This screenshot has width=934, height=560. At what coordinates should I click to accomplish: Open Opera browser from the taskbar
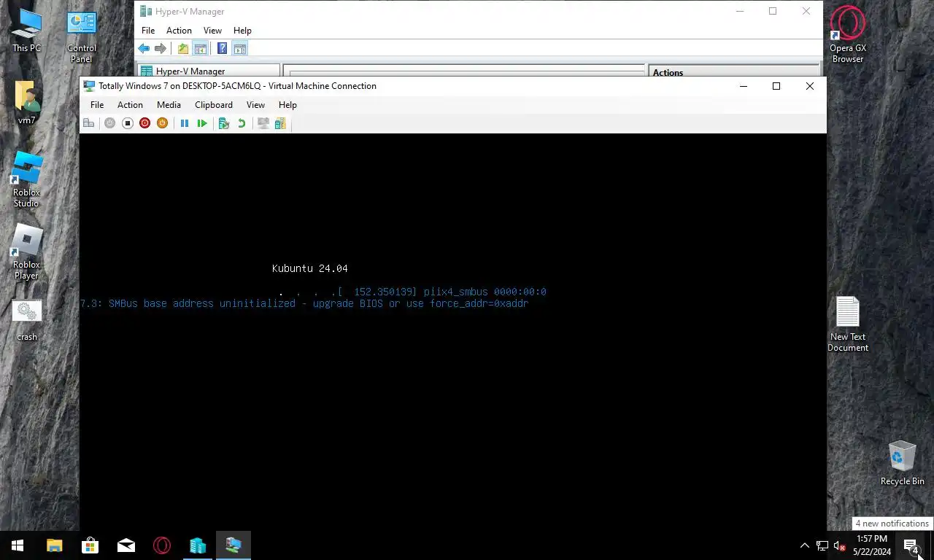pyautogui.click(x=161, y=545)
